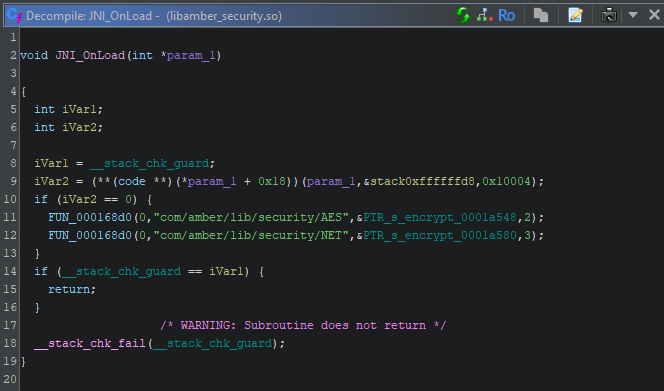
Task: Click the WARNING subroutine comment
Action: (303, 325)
